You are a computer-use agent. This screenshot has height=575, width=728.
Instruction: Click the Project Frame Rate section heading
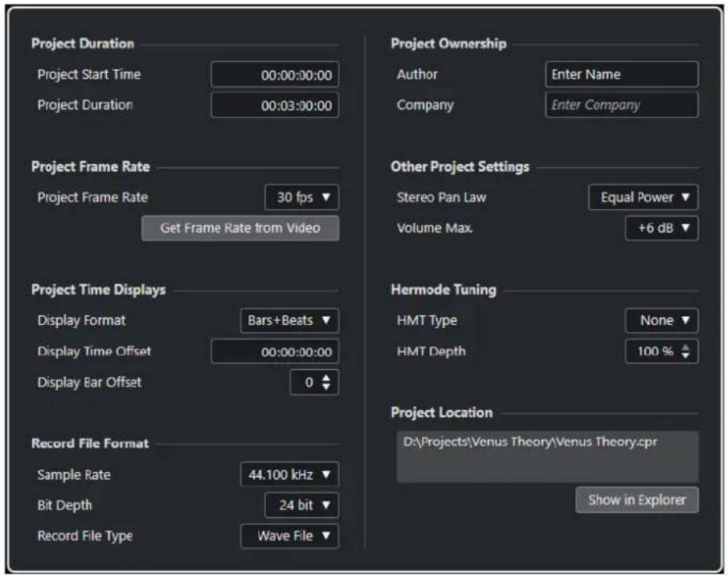point(91,167)
